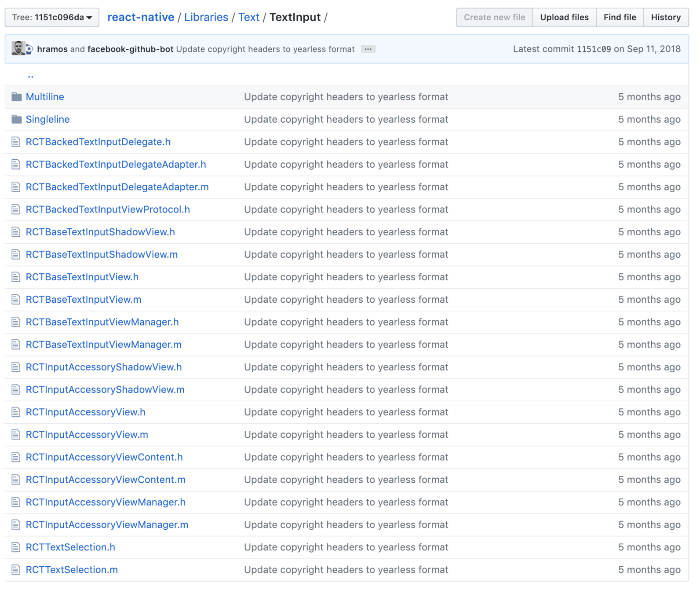Click file icon beside RCTBaseTextInputView.h
Image resolution: width=700 pixels, height=594 pixels.
coord(16,277)
